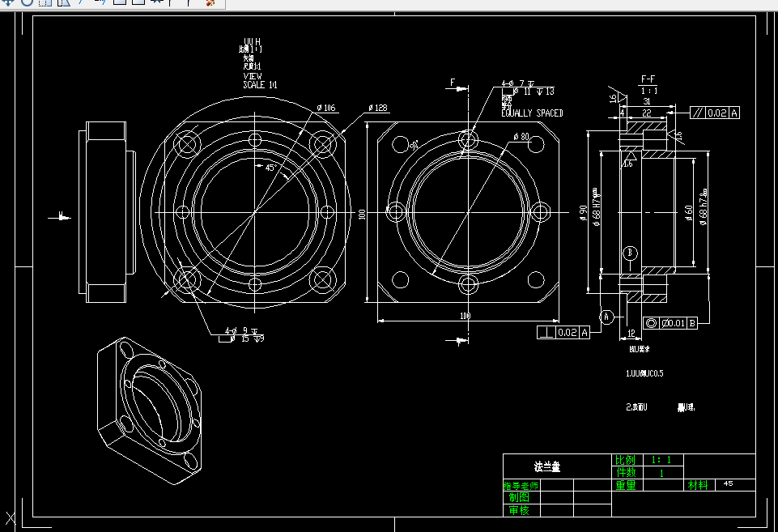This screenshot has height=532, width=778.
Task: Select the vertical 100 dimension beside square flange
Action: pos(362,214)
